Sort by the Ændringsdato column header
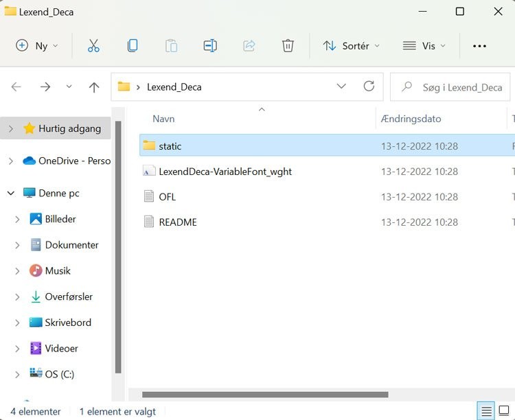This screenshot has height=420, width=515. (x=411, y=119)
